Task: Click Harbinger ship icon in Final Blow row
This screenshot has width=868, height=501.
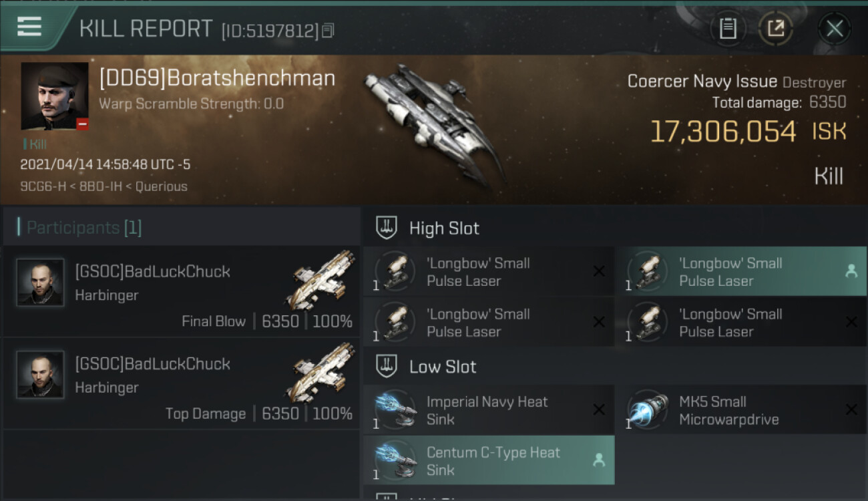Action: pyautogui.click(x=322, y=281)
